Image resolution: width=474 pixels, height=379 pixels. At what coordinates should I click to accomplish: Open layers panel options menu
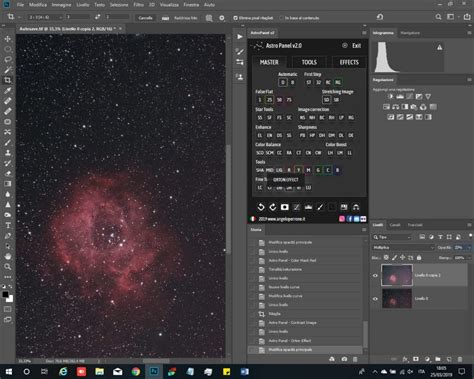pos(469,225)
